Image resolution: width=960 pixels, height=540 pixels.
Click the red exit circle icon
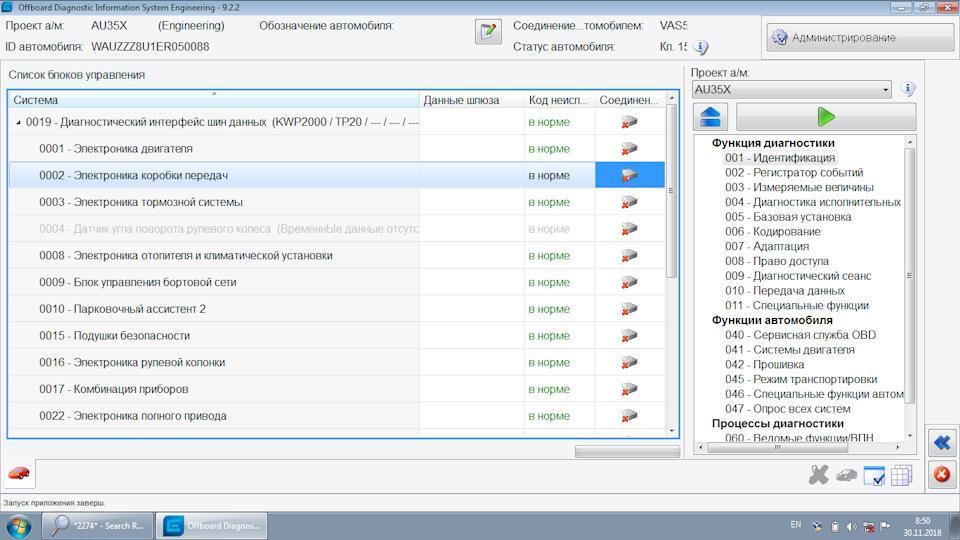pyautogui.click(x=942, y=474)
